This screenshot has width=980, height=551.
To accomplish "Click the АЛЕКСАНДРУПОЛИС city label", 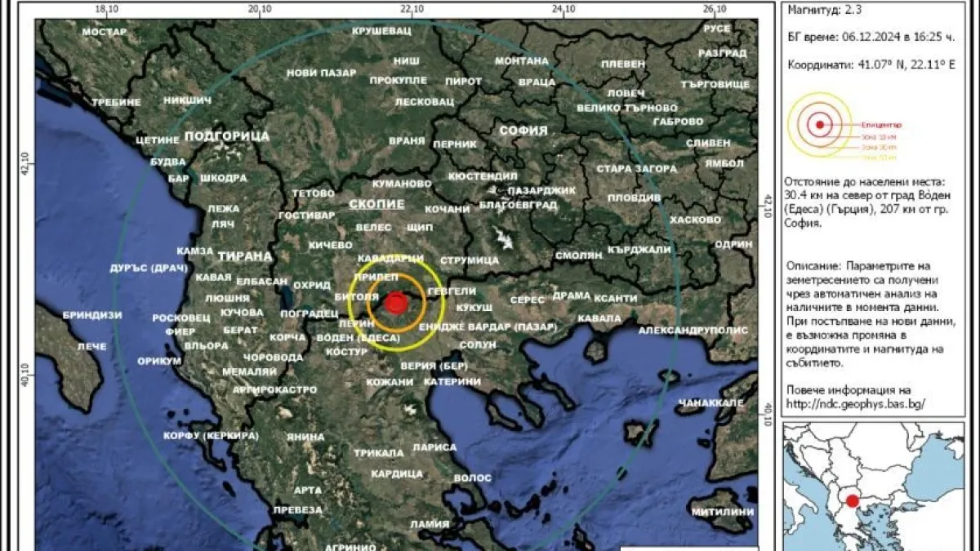I will 693,331.
